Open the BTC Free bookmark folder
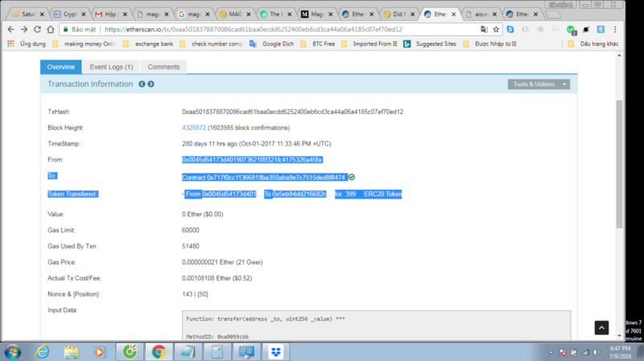The width and height of the screenshot is (644, 361). pos(317,43)
